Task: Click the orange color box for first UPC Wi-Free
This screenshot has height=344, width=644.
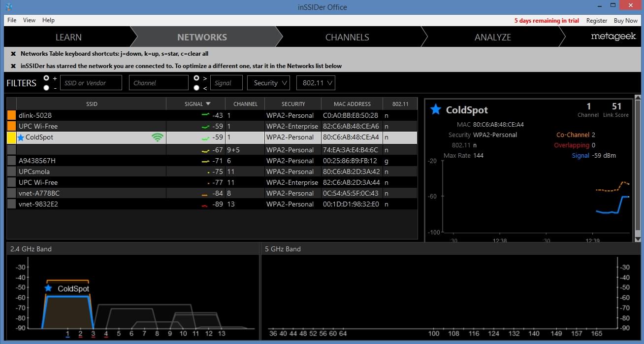Action: coord(11,126)
